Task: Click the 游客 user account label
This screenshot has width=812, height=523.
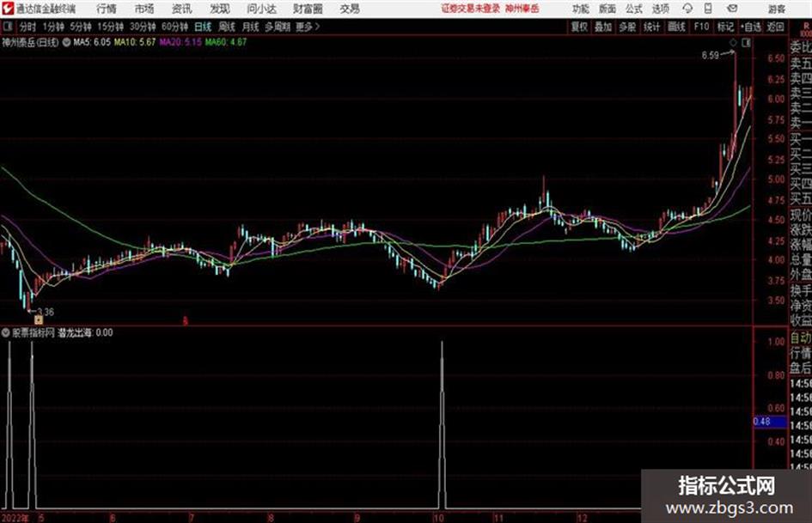Action: click(776, 9)
